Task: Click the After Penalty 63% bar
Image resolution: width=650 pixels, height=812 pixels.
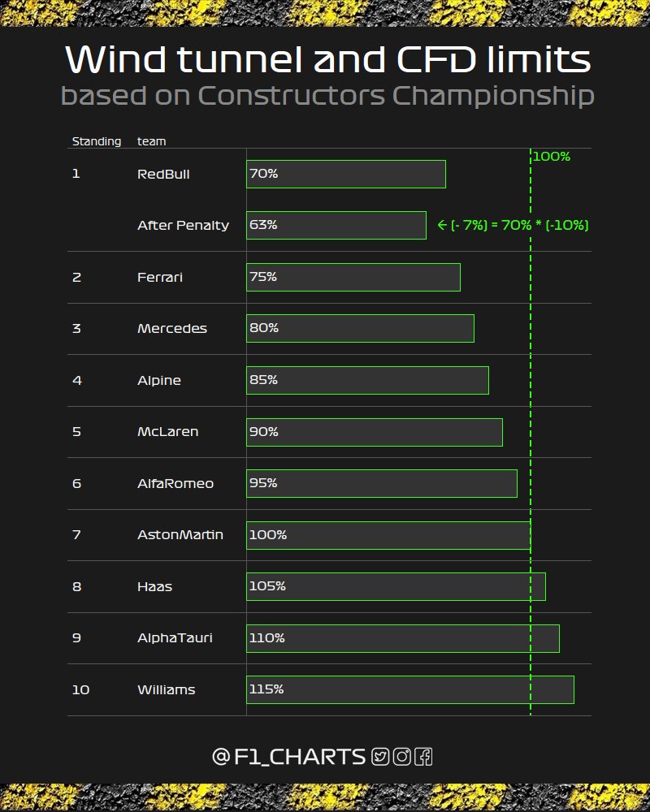Action: [x=336, y=225]
